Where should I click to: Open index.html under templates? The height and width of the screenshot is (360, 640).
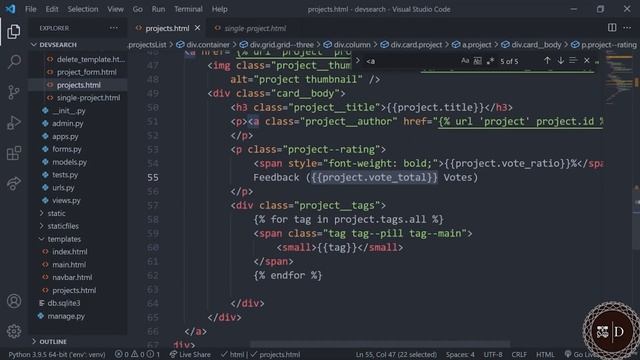point(70,252)
